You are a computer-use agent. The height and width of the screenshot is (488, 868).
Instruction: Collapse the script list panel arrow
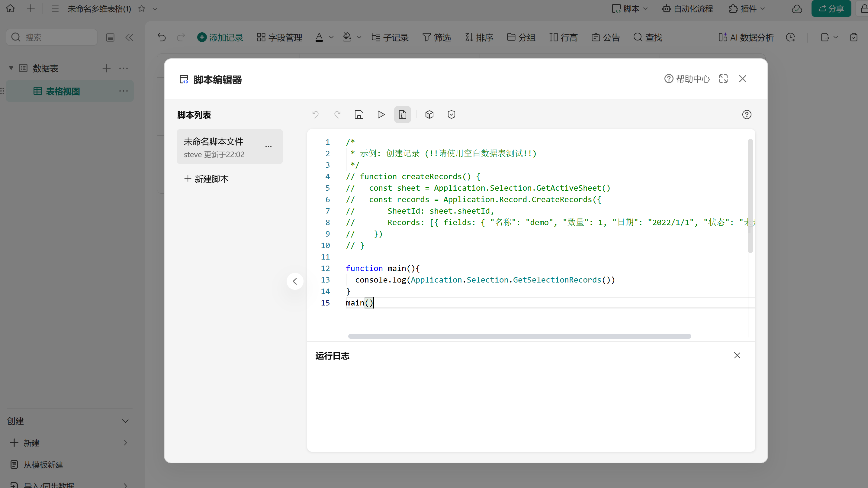click(x=295, y=281)
